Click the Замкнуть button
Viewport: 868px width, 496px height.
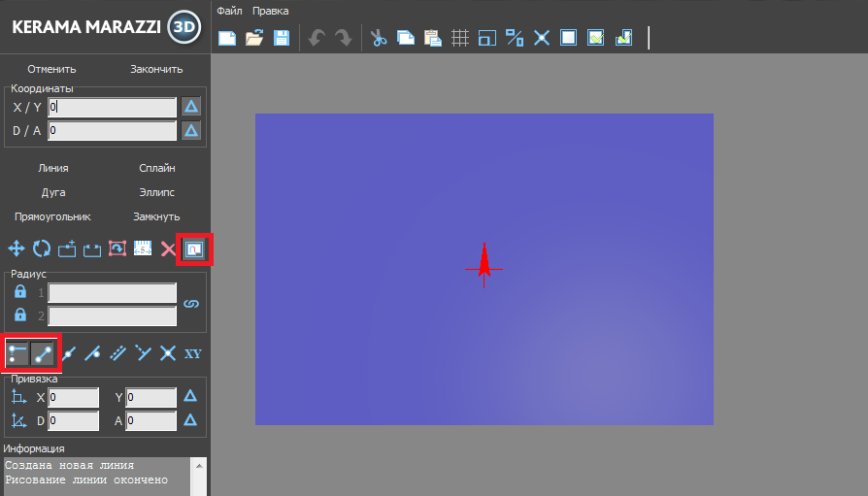tap(156, 217)
